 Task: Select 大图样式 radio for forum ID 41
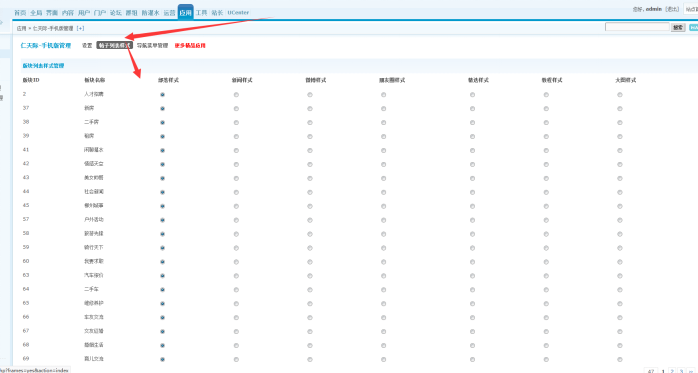[620, 150]
